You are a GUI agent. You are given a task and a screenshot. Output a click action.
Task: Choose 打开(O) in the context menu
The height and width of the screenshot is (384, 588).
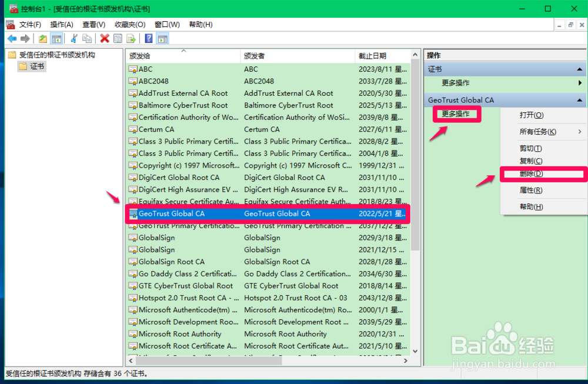tap(544, 115)
